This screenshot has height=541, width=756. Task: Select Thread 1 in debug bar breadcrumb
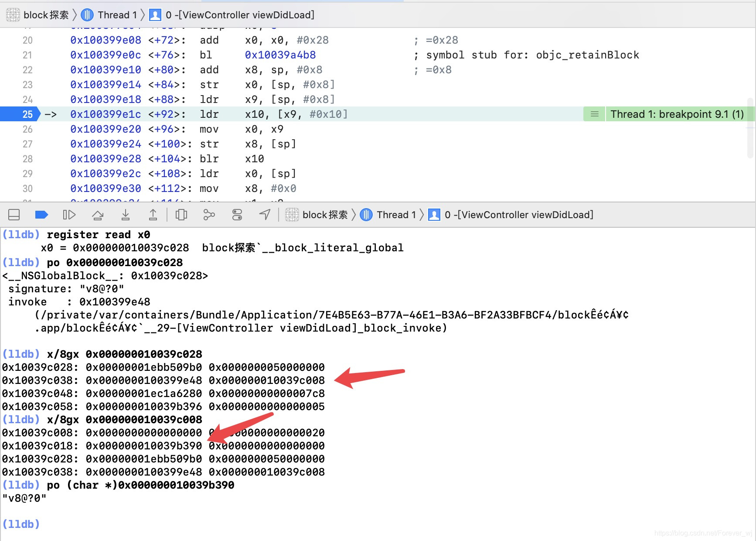pyautogui.click(x=388, y=215)
